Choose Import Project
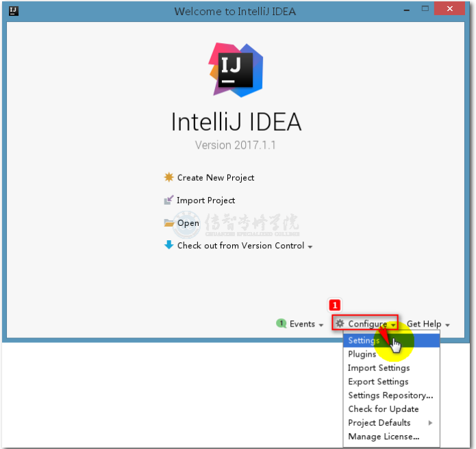The width and height of the screenshot is (476, 449). pos(206,201)
